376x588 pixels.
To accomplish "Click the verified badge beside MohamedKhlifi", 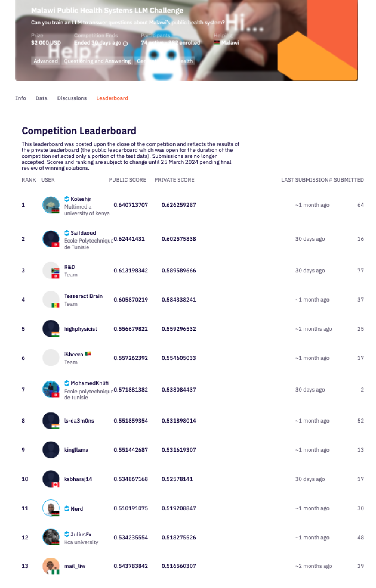I will 67,383.
